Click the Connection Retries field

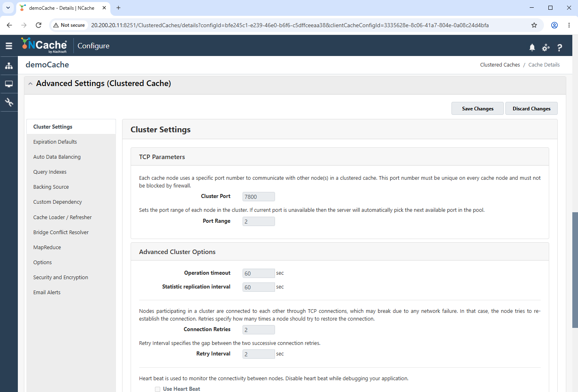click(259, 330)
